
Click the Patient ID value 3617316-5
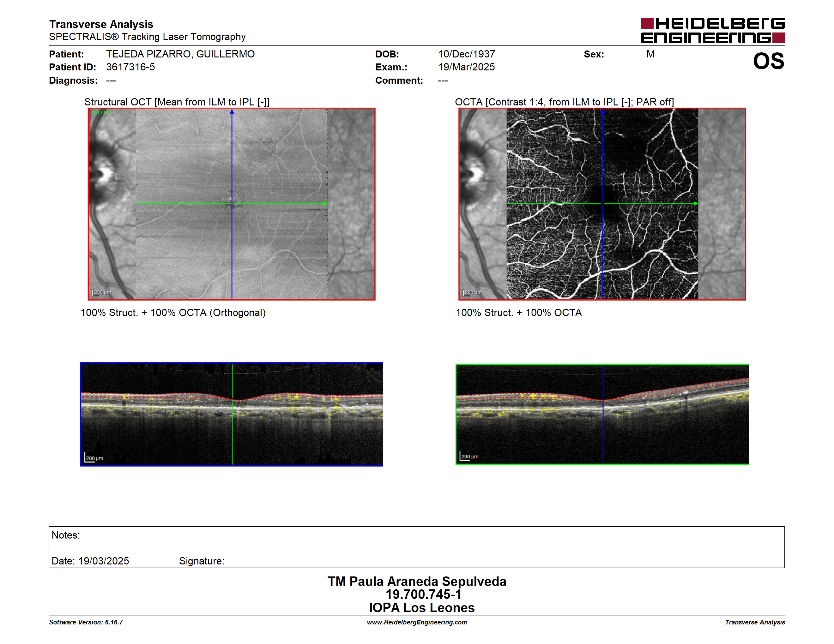point(130,67)
